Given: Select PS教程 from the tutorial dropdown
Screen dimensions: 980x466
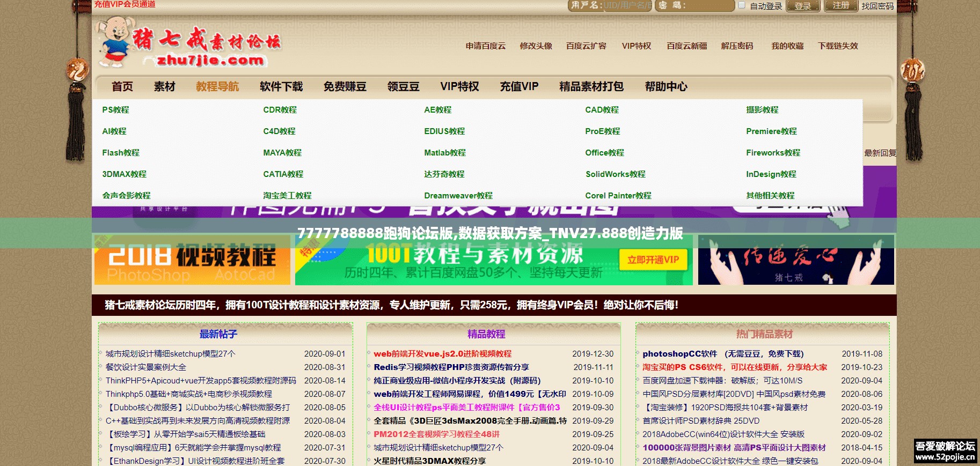Looking at the screenshot, I should pyautogui.click(x=116, y=110).
